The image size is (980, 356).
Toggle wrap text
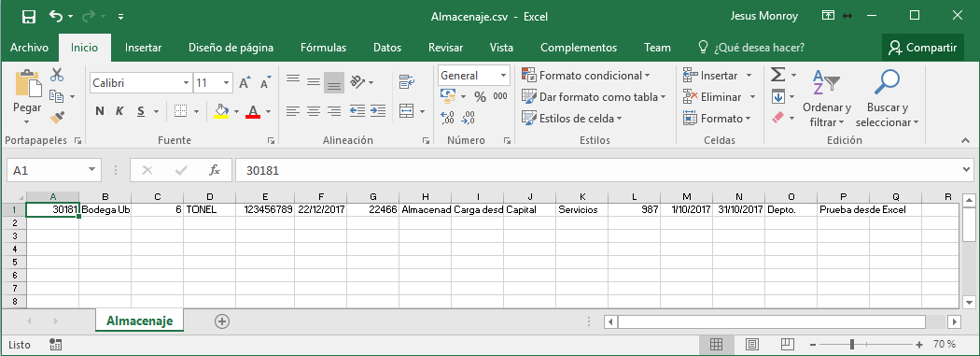407,82
